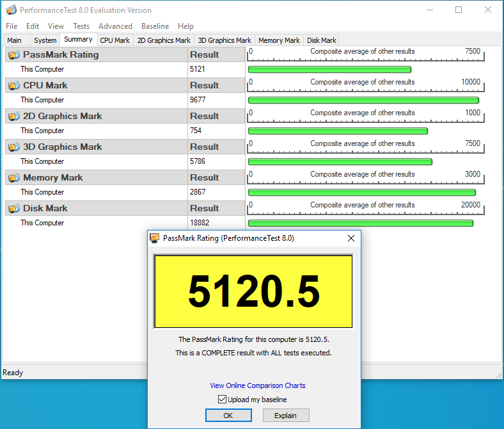Click the Ready status bar text
The height and width of the screenshot is (429, 504).
click(x=13, y=373)
